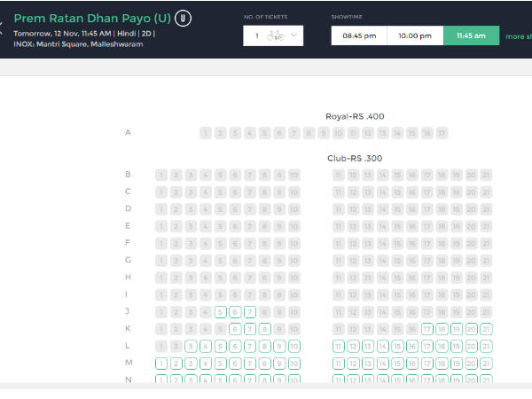Pick seat 3 in row L

191,346
